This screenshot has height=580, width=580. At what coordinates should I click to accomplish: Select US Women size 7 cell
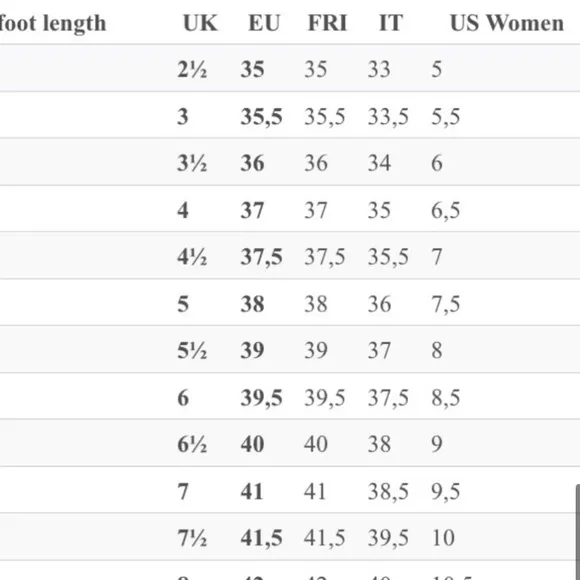click(x=437, y=257)
